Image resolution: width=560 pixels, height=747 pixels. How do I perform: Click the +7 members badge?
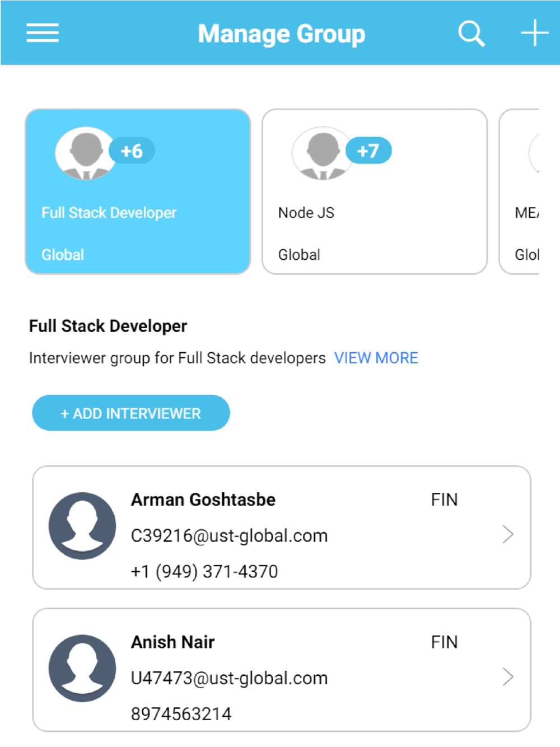[x=368, y=151]
